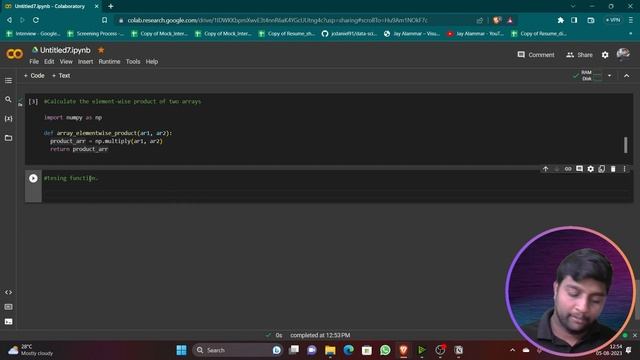The height and width of the screenshot is (360, 640).
Task: Open Code snippets panel
Action: click(x=8, y=292)
